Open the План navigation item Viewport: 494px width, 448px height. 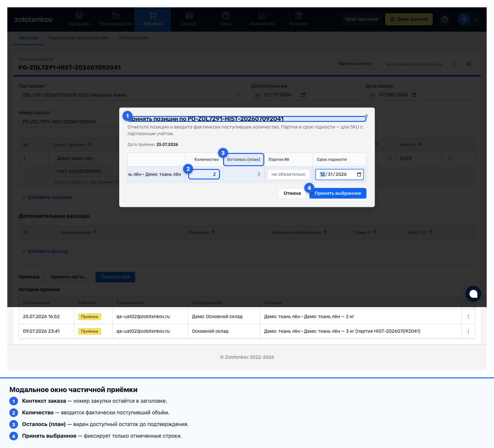pos(226,19)
